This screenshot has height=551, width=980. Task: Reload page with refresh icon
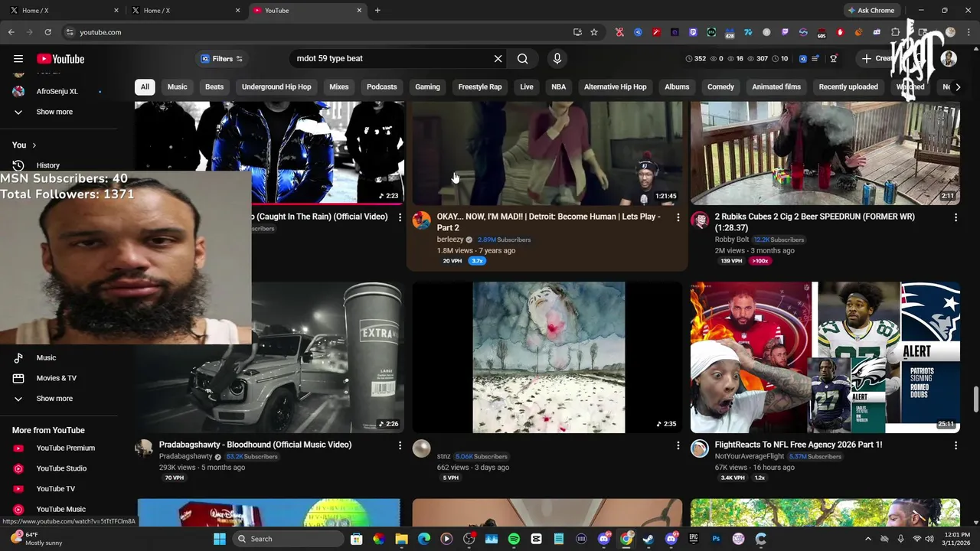click(x=47, y=32)
